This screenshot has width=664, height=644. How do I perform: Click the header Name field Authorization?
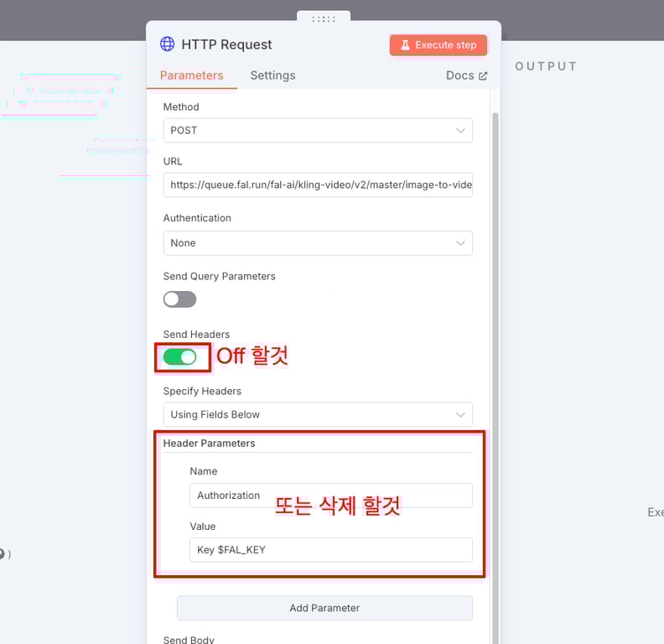330,496
